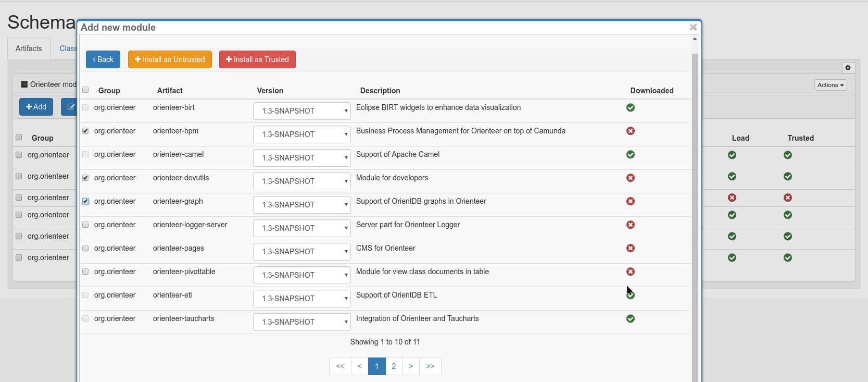Uncheck the orienteer-devutils checkbox
868x382 pixels.
tap(85, 178)
